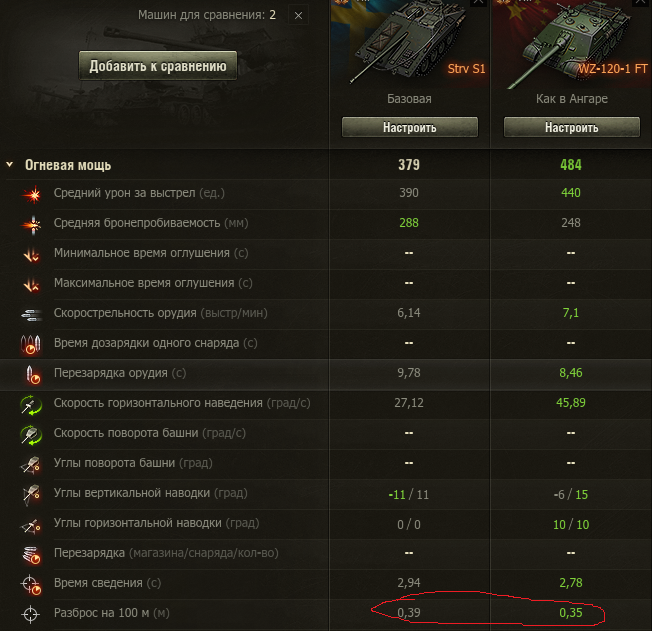Click the turret rotation speed icon
The image size is (652, 631).
coord(30,434)
